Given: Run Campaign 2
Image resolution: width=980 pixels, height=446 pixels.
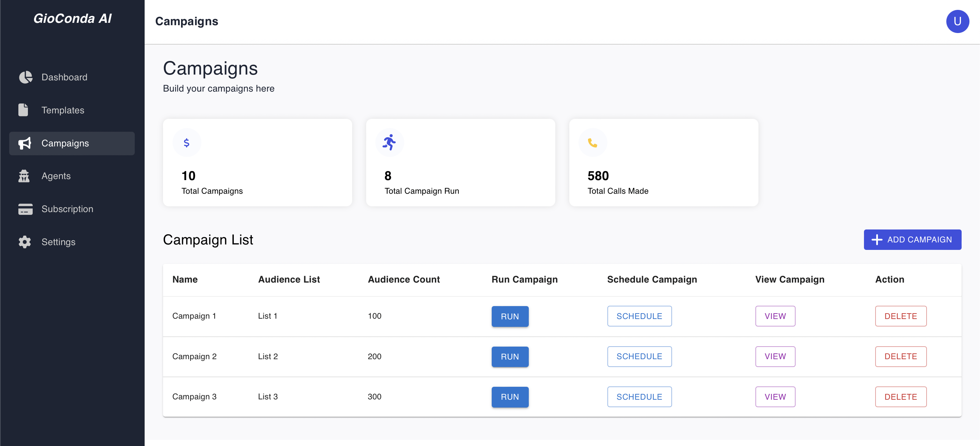Looking at the screenshot, I should (510, 356).
